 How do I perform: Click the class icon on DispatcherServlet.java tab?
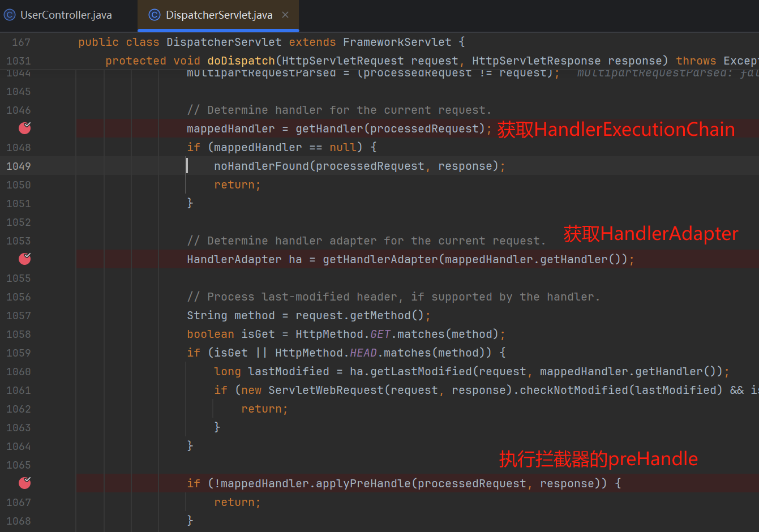click(x=154, y=15)
